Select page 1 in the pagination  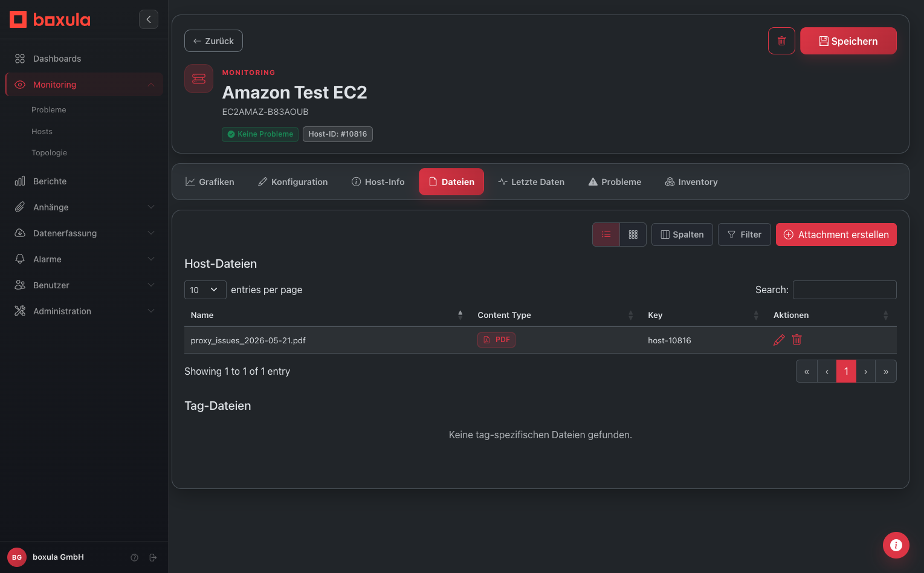[x=846, y=372]
